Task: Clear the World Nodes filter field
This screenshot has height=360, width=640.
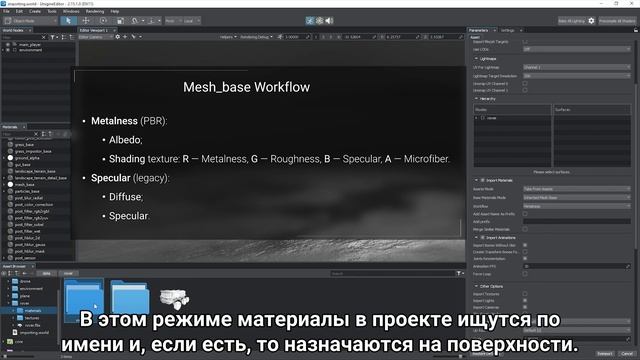Action: pyautogui.click(x=44, y=37)
